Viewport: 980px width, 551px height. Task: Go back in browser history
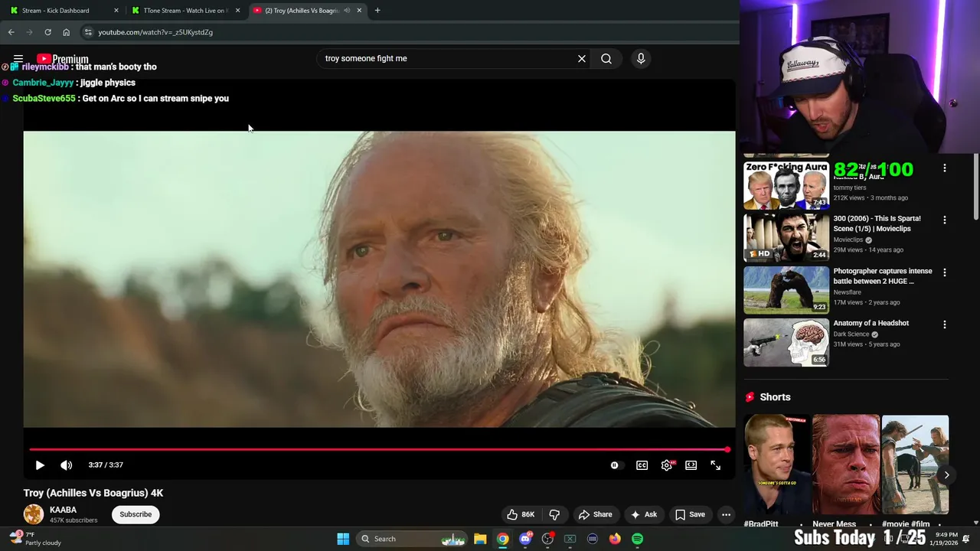tap(11, 32)
